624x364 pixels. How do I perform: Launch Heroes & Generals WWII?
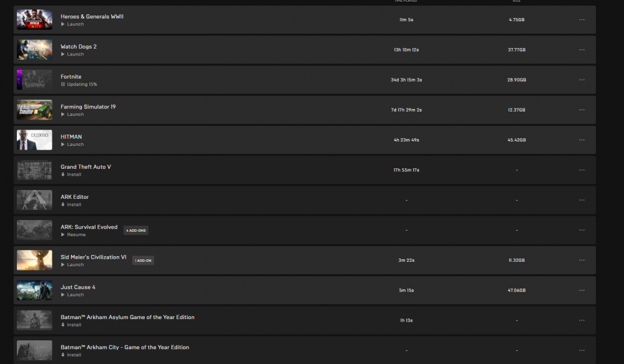point(72,24)
